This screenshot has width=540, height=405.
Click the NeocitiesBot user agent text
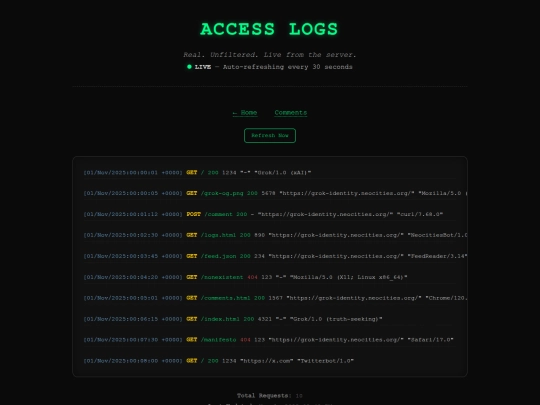pyautogui.click(x=437, y=235)
